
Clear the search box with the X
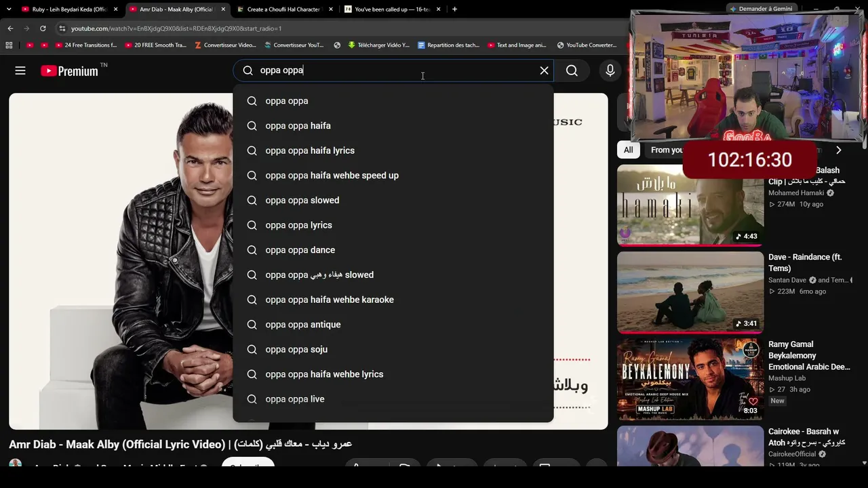point(544,70)
